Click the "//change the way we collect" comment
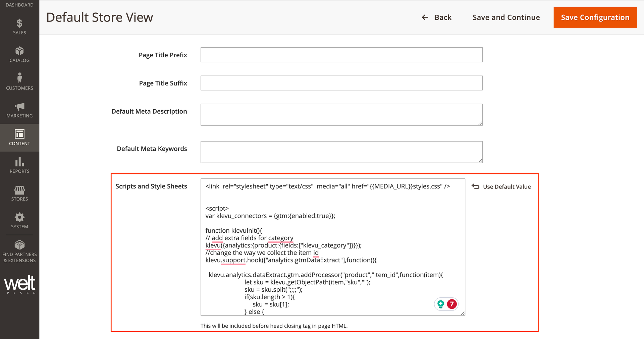 tap(262, 253)
